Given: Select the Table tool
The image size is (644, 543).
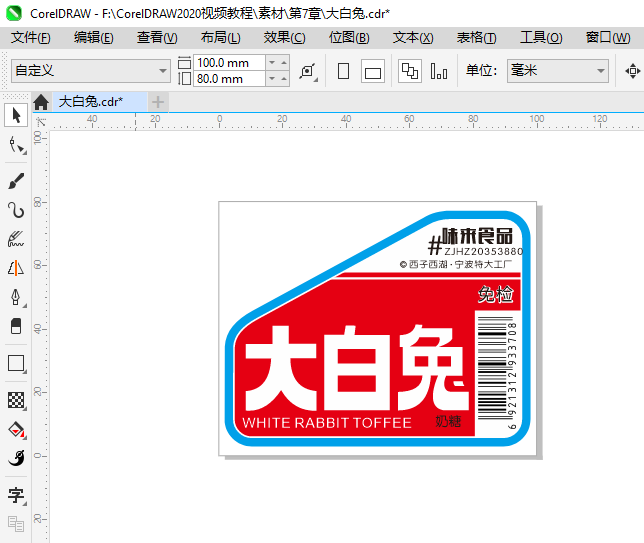Looking at the screenshot, I should pyautogui.click(x=16, y=524).
